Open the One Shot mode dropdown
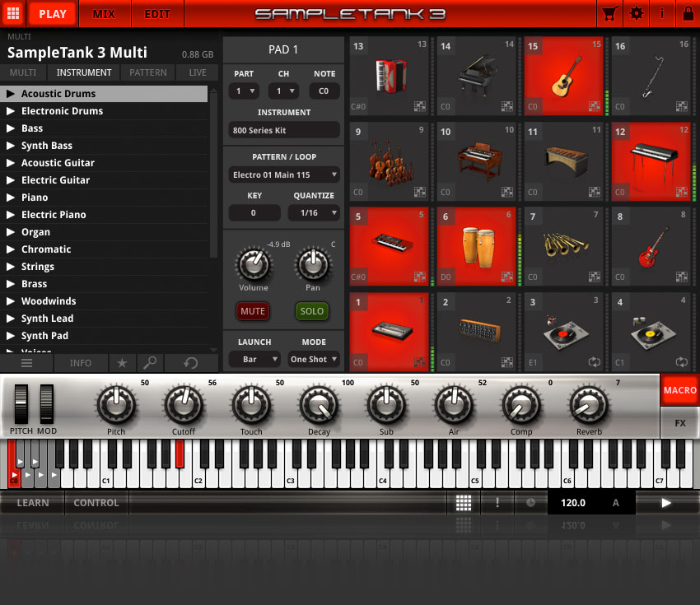 click(x=313, y=359)
